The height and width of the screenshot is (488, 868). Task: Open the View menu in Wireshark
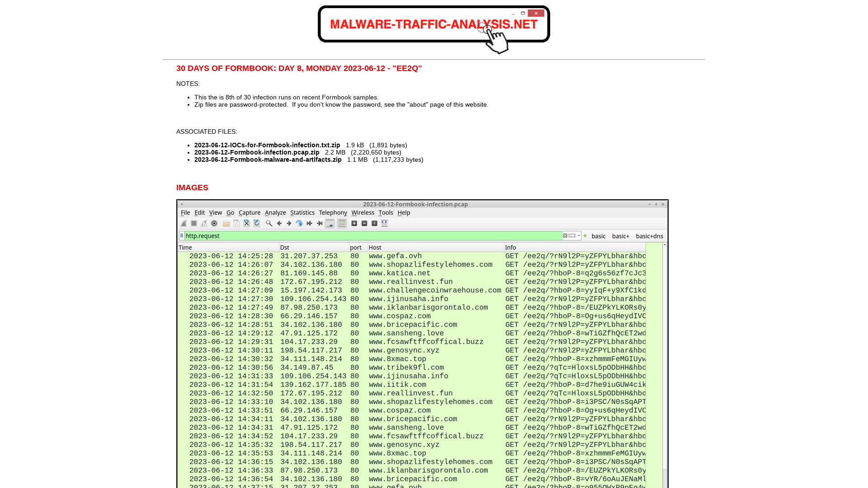pyautogui.click(x=215, y=213)
